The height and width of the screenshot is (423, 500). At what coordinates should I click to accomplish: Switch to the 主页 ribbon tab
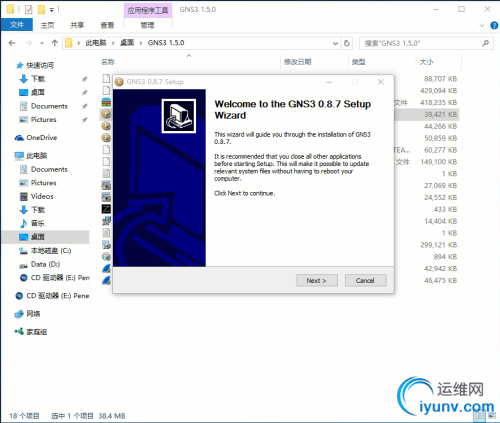pyautogui.click(x=47, y=25)
